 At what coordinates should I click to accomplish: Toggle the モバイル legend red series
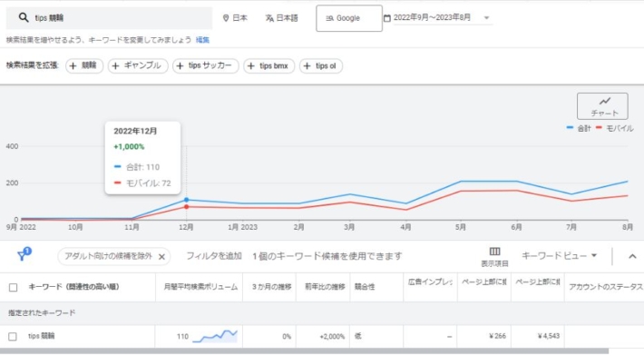tap(614, 128)
